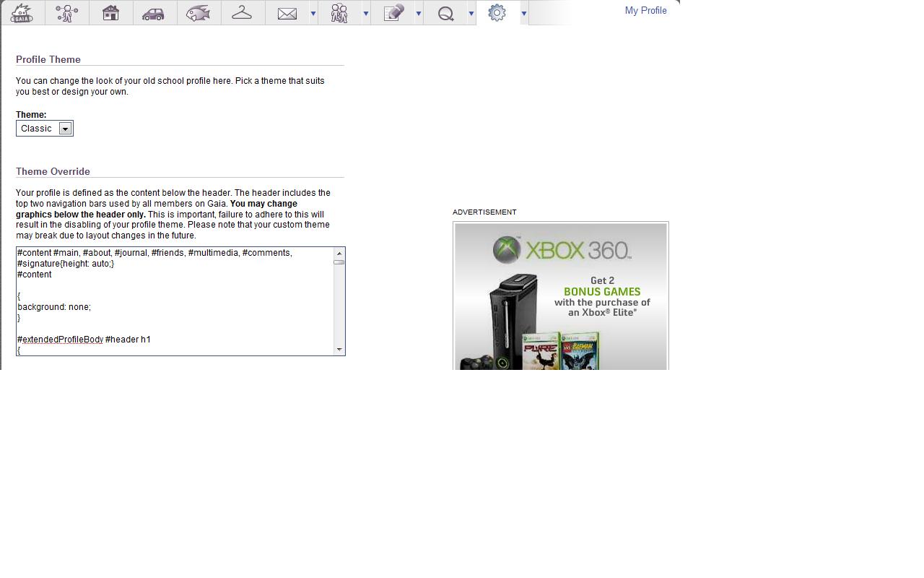Select the settings gear icon

tap(497, 13)
